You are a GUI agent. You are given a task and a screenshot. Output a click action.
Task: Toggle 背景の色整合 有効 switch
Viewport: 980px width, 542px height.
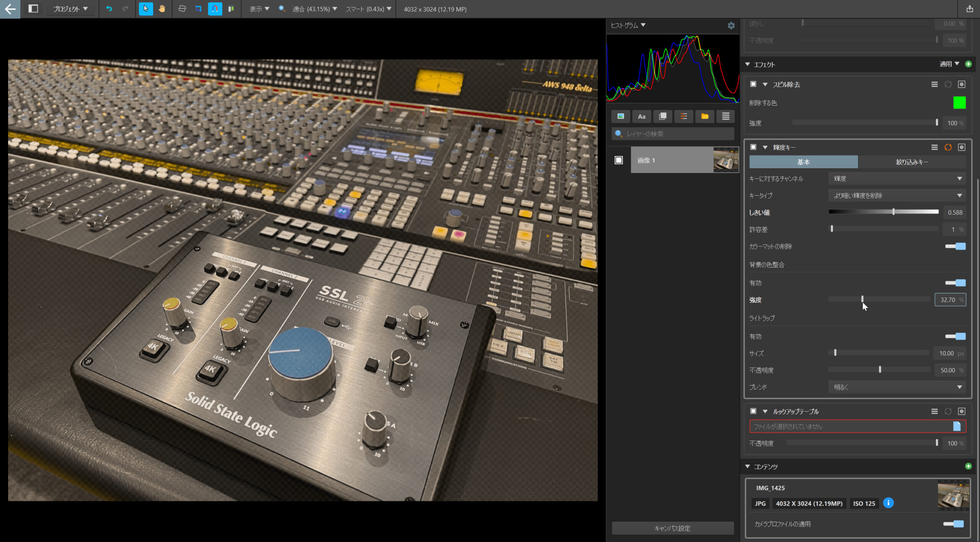[x=955, y=283]
